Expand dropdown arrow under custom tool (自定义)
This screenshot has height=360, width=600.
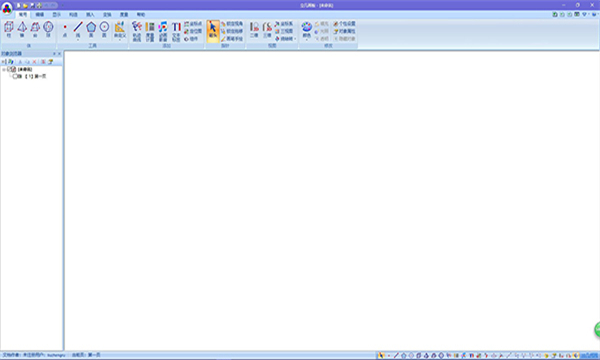point(120,40)
